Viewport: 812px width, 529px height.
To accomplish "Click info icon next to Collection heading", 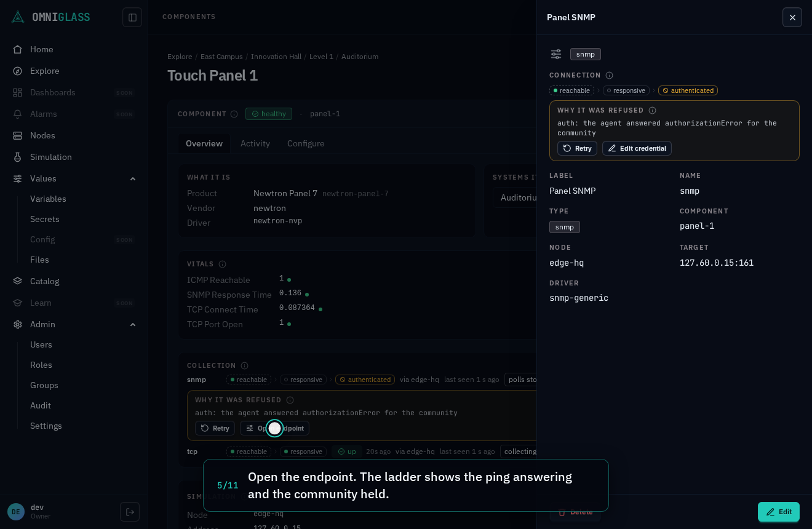I will click(x=244, y=365).
